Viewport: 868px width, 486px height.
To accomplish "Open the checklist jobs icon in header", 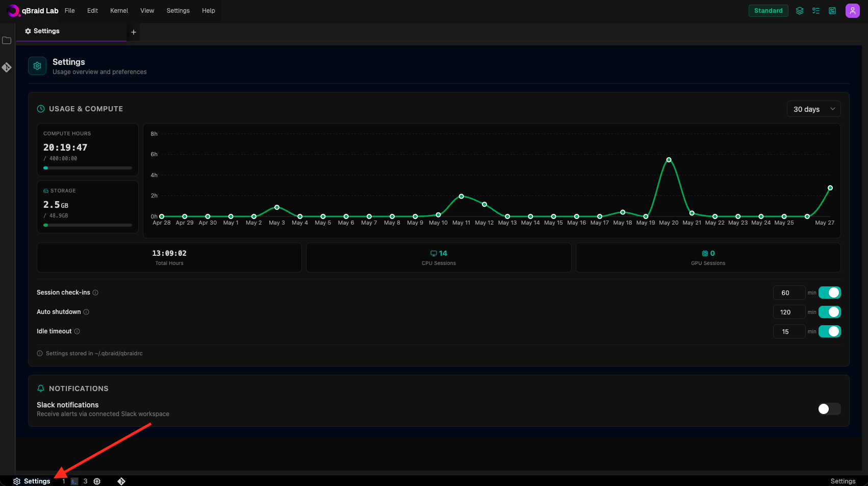I will 816,11.
